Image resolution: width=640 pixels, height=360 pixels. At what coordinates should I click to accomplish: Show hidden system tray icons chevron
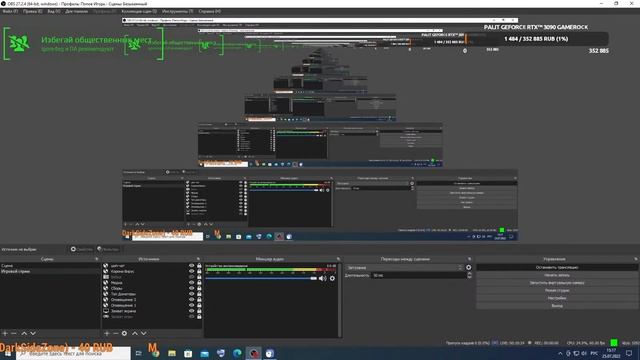(x=560, y=353)
